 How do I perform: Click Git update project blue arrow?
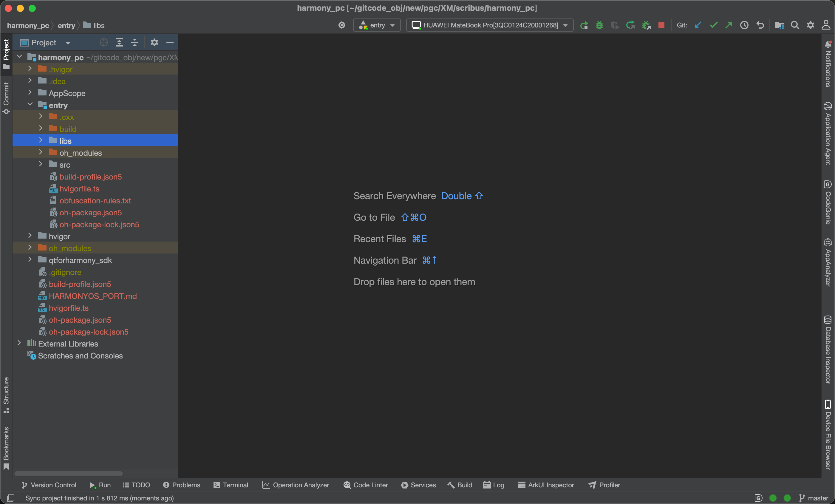point(698,25)
